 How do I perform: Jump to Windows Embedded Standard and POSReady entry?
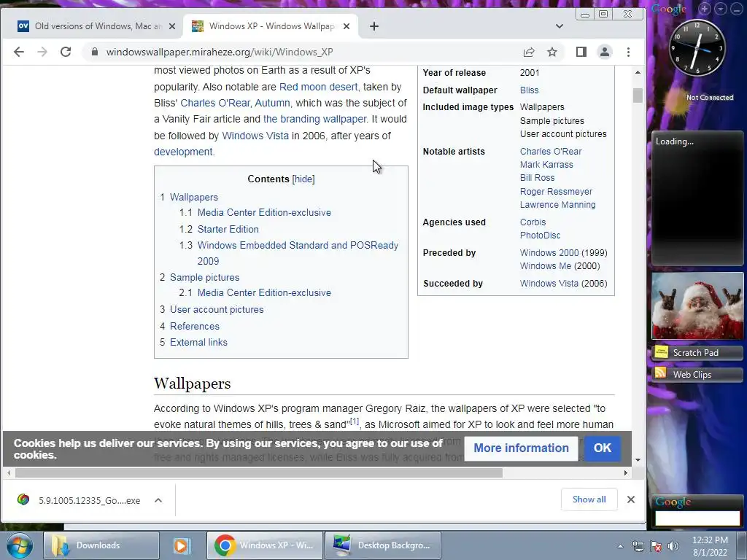point(298,253)
